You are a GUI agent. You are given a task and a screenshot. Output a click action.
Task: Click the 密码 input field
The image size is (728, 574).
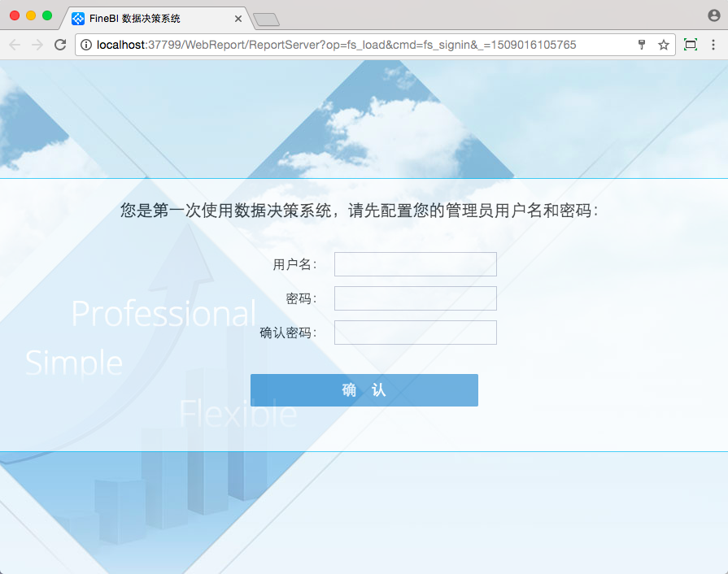[x=416, y=298]
